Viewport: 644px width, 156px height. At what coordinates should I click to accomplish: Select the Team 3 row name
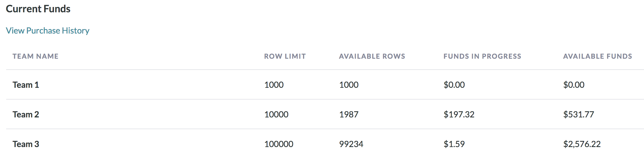26,144
